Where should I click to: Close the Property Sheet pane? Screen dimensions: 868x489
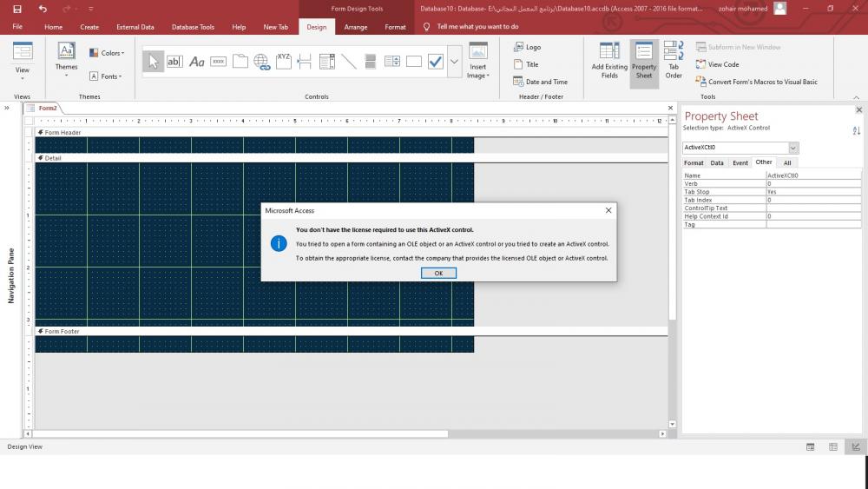[858, 110]
